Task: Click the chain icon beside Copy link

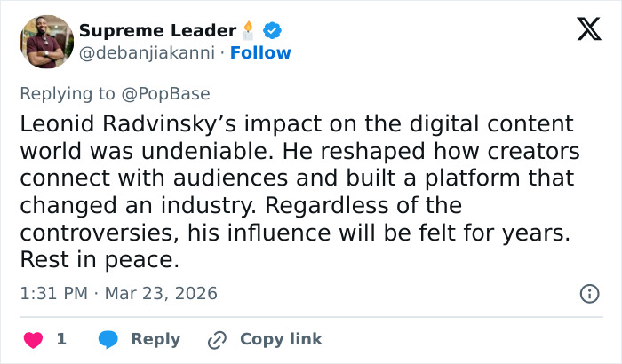Action: tap(217, 339)
